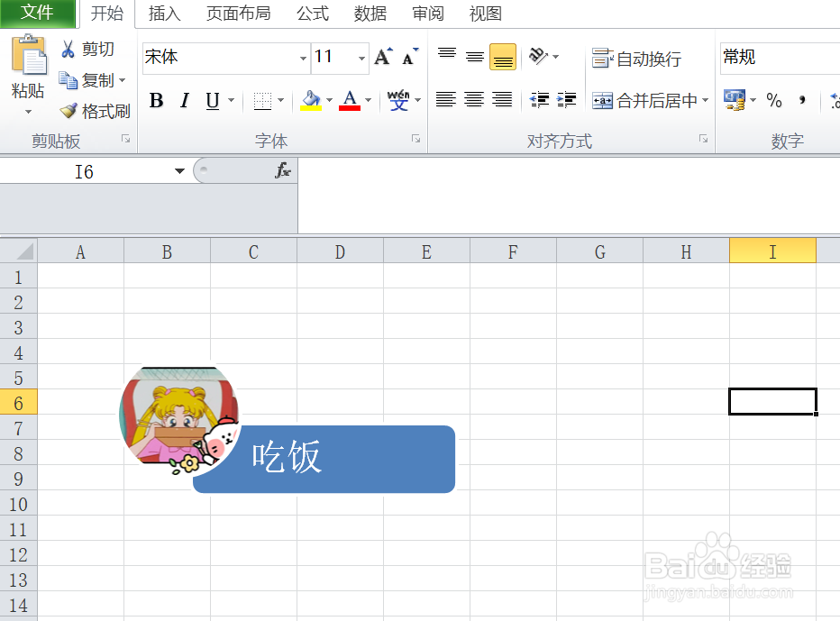Select row 6 header
This screenshot has height=621, width=840.
coord(18,403)
